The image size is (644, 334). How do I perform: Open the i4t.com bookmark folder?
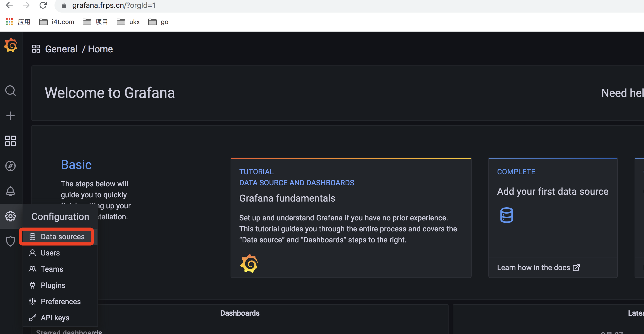pyautogui.click(x=57, y=22)
